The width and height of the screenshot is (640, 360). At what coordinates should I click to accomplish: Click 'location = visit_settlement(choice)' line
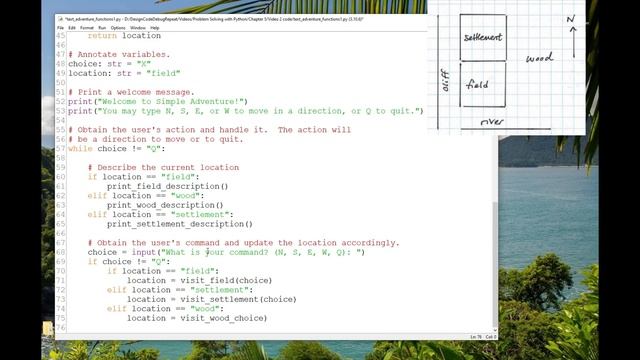(x=211, y=299)
